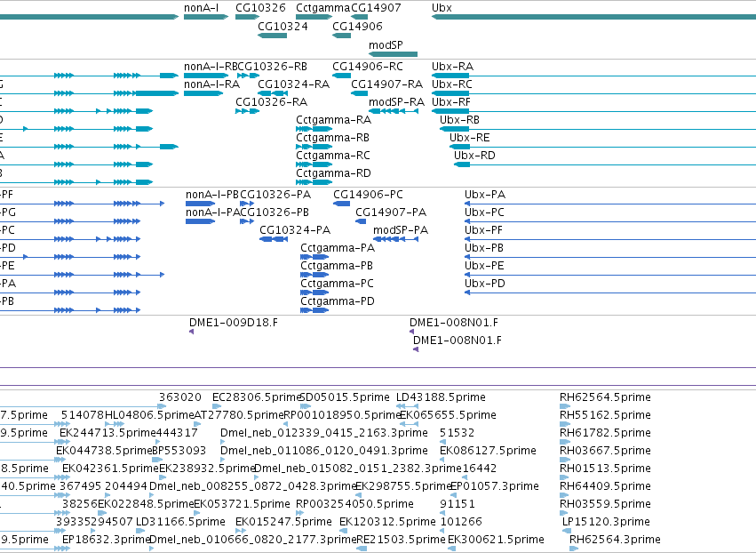Select EST SD05015.5prime
756x553 pixels.
345,397
